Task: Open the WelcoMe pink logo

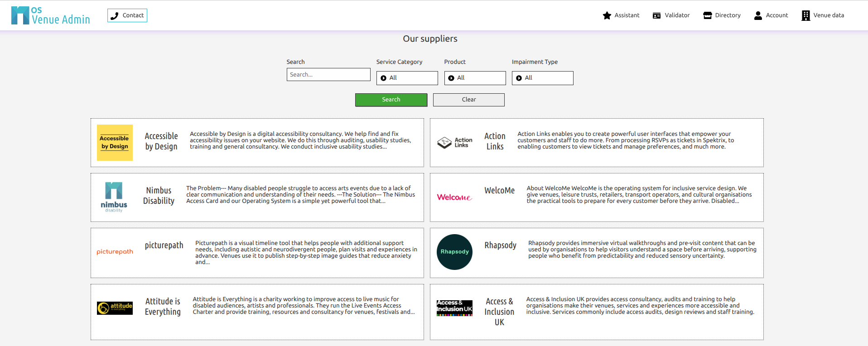Action: click(454, 197)
